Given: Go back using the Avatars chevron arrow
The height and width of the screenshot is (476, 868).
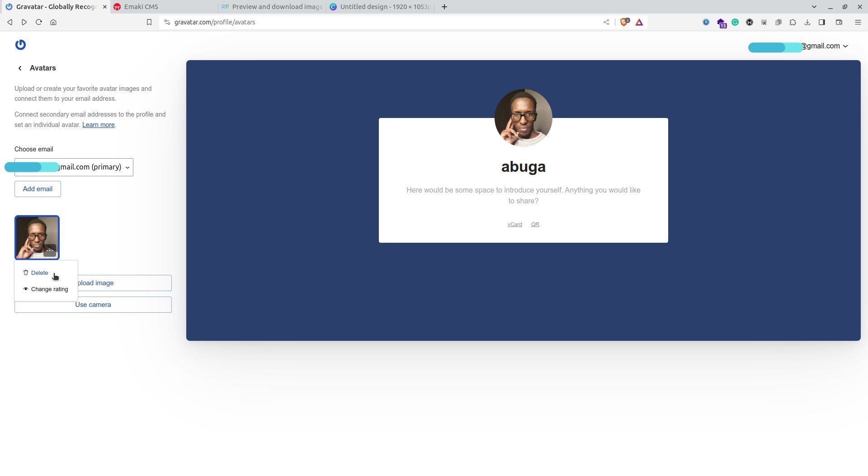Looking at the screenshot, I should [20, 68].
